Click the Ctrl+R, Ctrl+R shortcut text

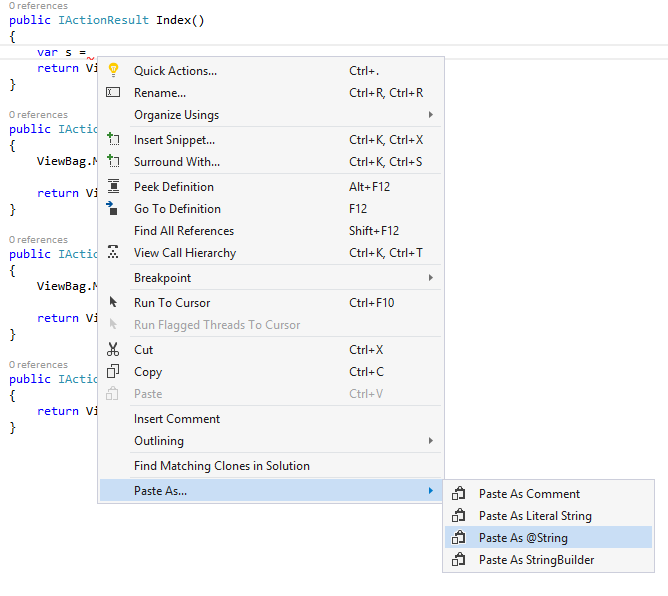click(x=386, y=93)
